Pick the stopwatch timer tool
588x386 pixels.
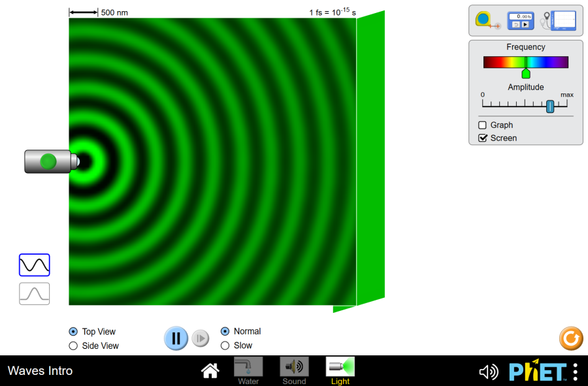521,21
